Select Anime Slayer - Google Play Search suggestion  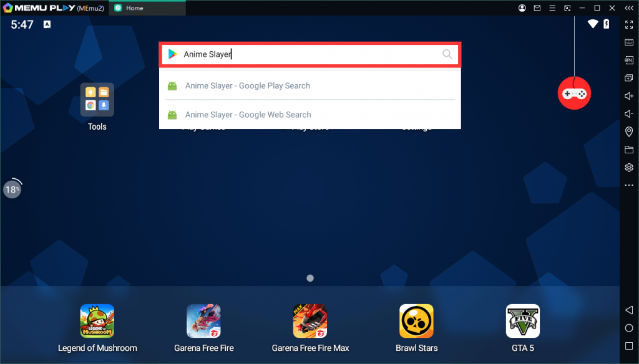tap(247, 85)
